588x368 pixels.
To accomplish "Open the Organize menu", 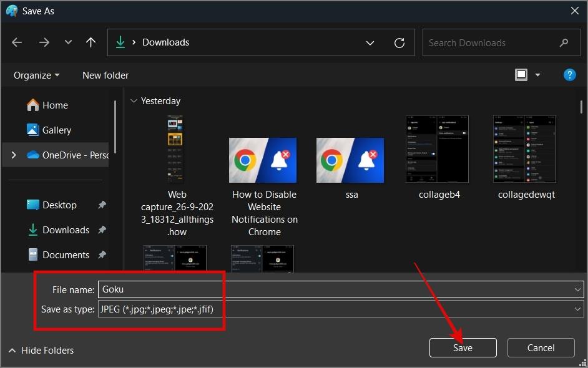I will 36,75.
